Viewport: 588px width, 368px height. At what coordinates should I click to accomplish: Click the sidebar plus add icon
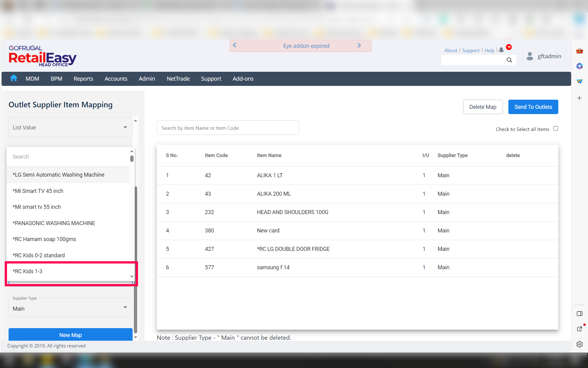coord(579,98)
